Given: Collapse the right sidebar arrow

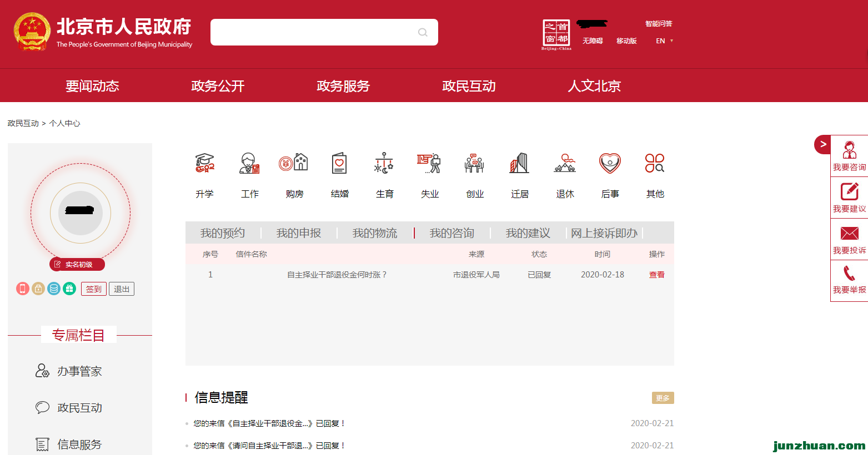Looking at the screenshot, I should coord(823,144).
